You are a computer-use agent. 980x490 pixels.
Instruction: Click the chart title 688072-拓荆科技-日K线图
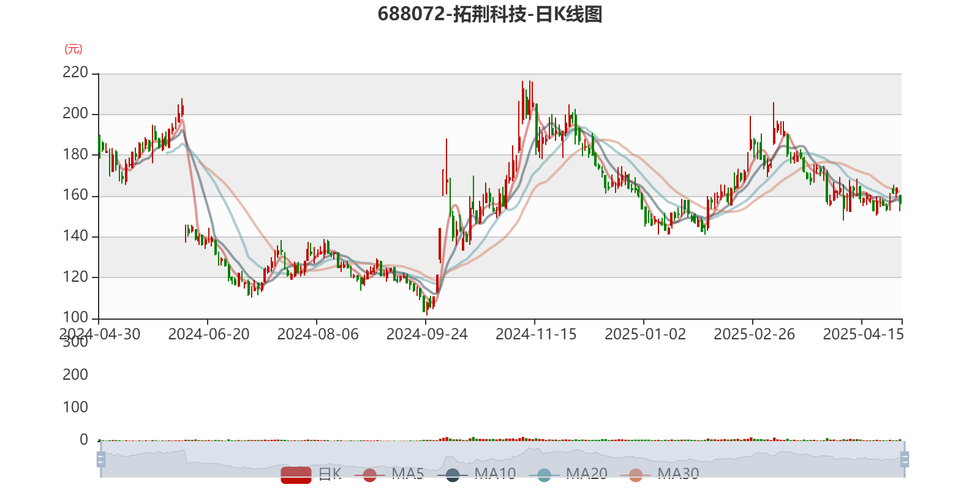(x=490, y=14)
